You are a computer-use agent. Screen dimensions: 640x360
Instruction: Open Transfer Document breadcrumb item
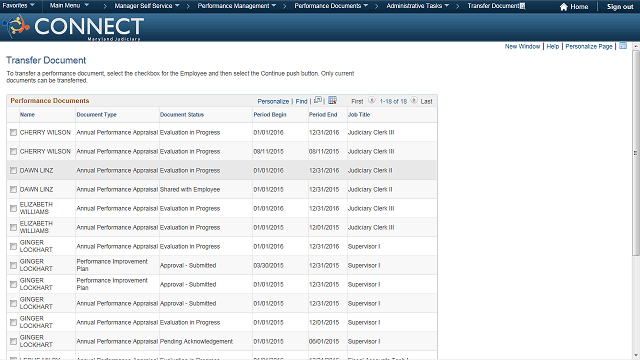click(x=493, y=6)
